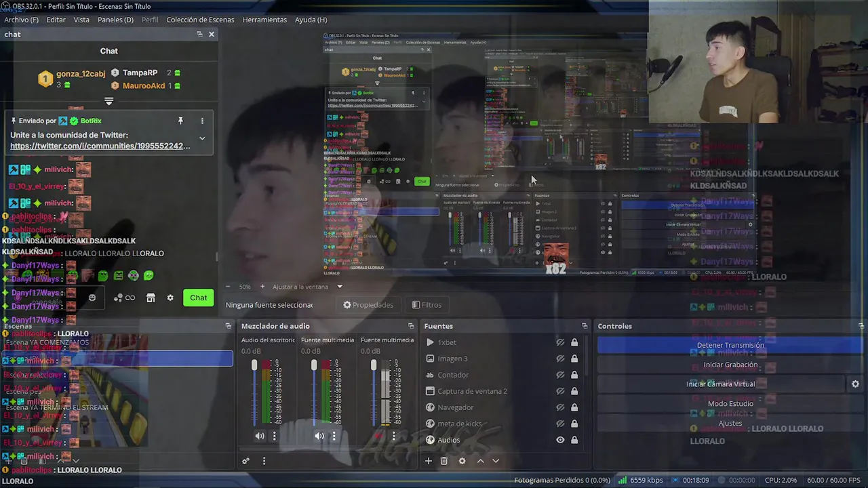This screenshot has height=488, width=868.
Task: Move source up arrow
Action: tap(480, 461)
